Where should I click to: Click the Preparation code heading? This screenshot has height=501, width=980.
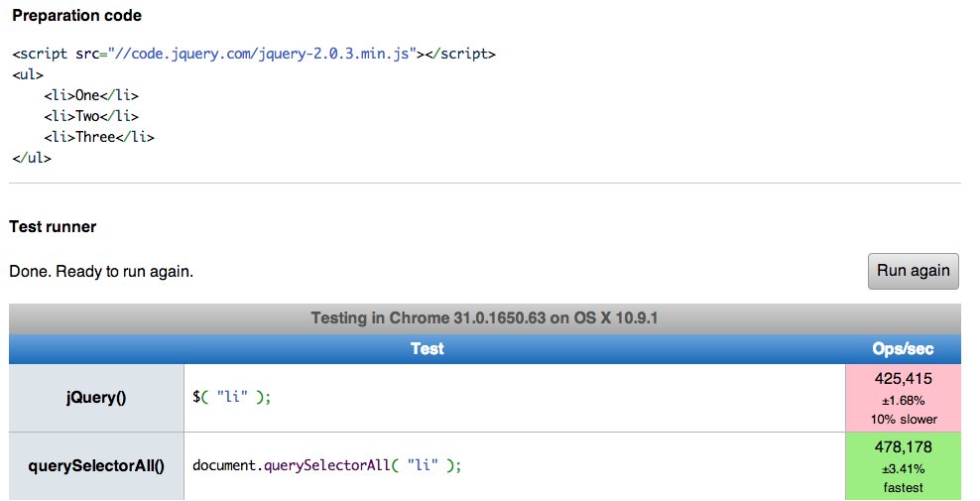pyautogui.click(x=77, y=16)
